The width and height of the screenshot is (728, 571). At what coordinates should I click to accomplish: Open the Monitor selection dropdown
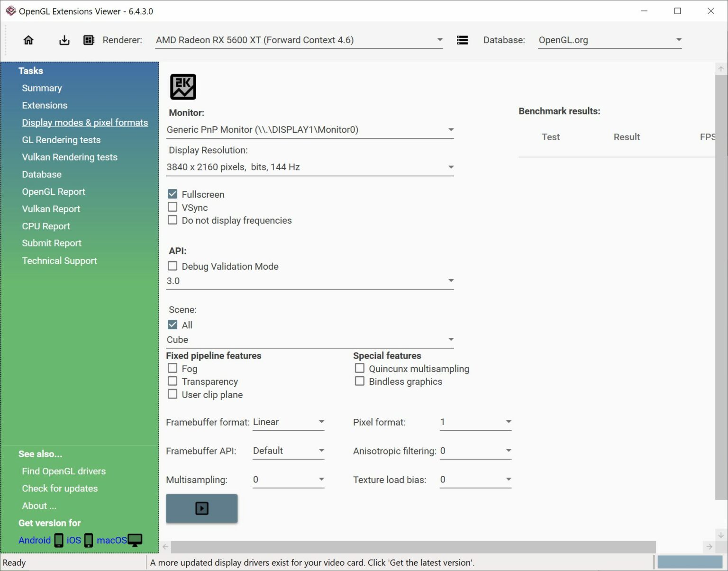point(310,129)
